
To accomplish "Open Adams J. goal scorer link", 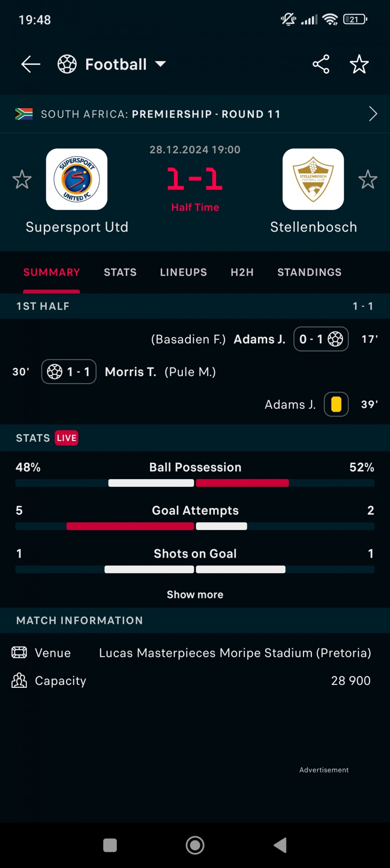I will [260, 339].
